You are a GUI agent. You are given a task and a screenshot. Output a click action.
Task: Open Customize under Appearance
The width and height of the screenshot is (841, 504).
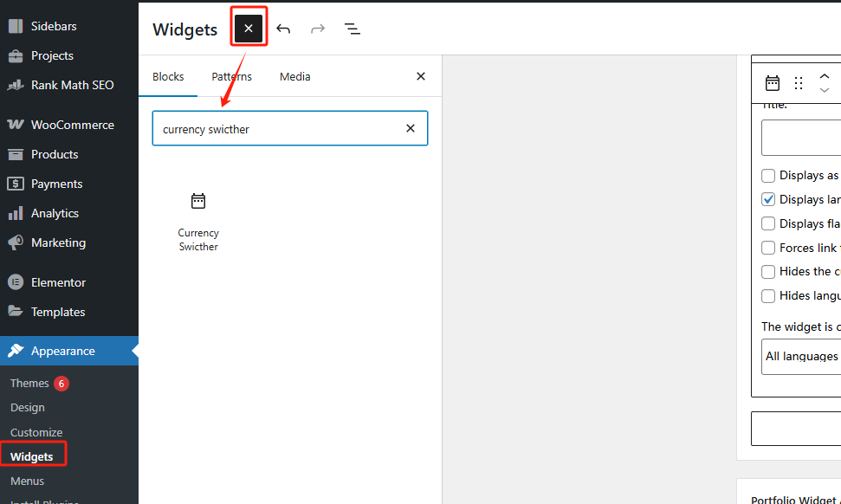pyautogui.click(x=36, y=432)
